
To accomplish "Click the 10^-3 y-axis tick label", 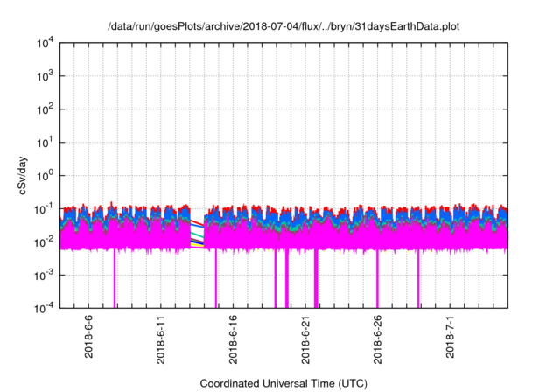I will pos(44,276).
